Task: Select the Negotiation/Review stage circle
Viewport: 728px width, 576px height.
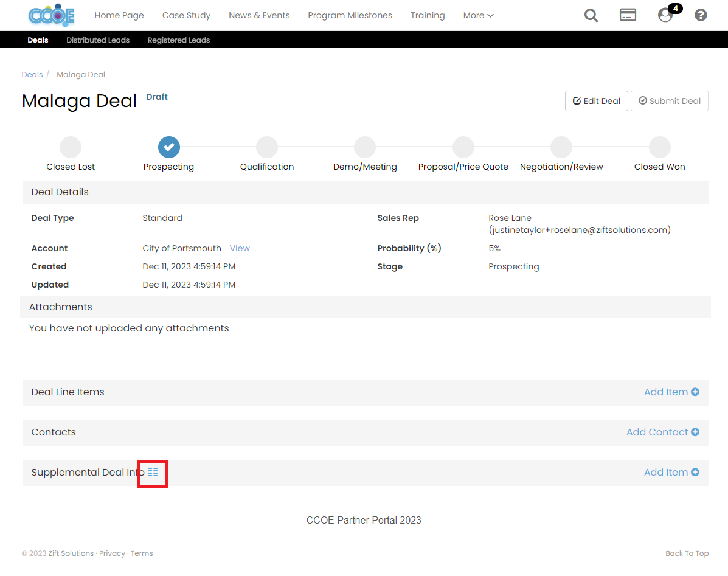Action: click(x=561, y=147)
